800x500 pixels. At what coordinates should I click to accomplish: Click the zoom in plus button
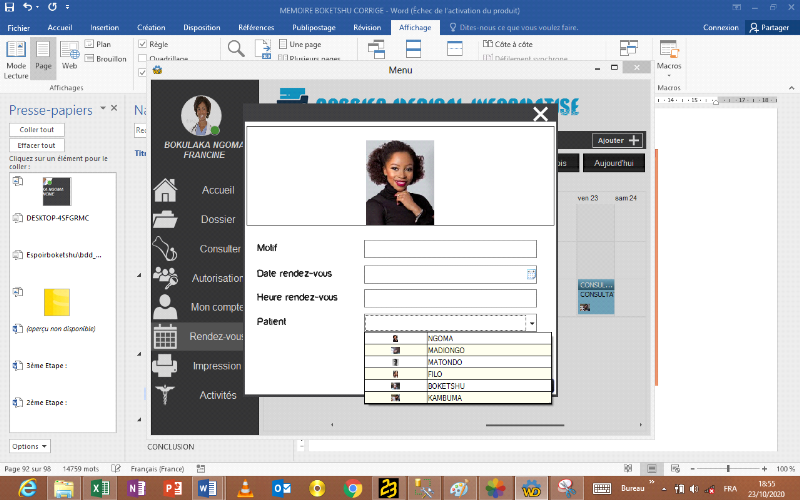click(764, 468)
